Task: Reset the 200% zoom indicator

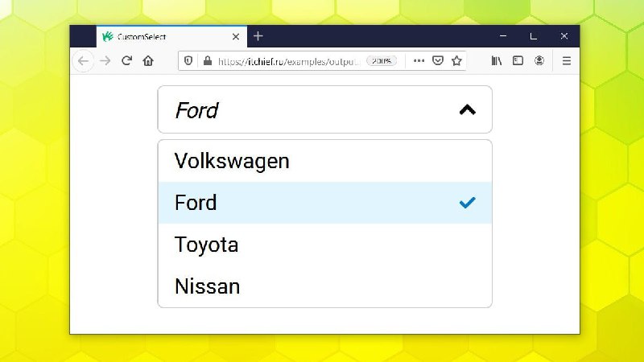Action: click(382, 61)
